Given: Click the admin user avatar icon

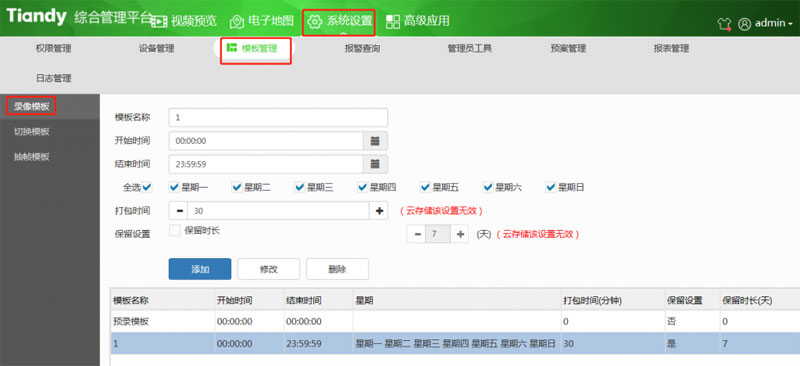Looking at the screenshot, I should (x=744, y=23).
